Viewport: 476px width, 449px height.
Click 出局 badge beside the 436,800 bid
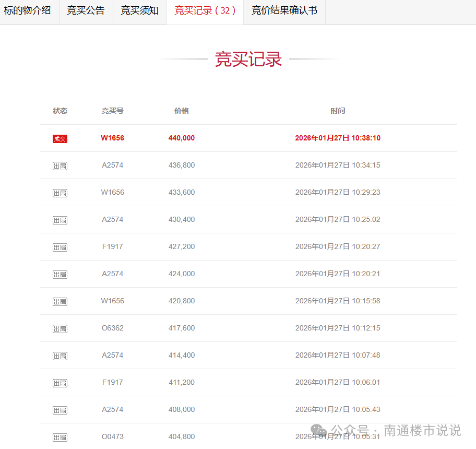click(x=60, y=166)
